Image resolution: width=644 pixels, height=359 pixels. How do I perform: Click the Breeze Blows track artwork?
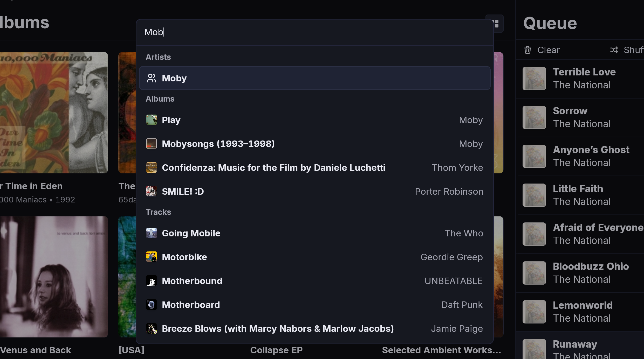[x=152, y=328]
